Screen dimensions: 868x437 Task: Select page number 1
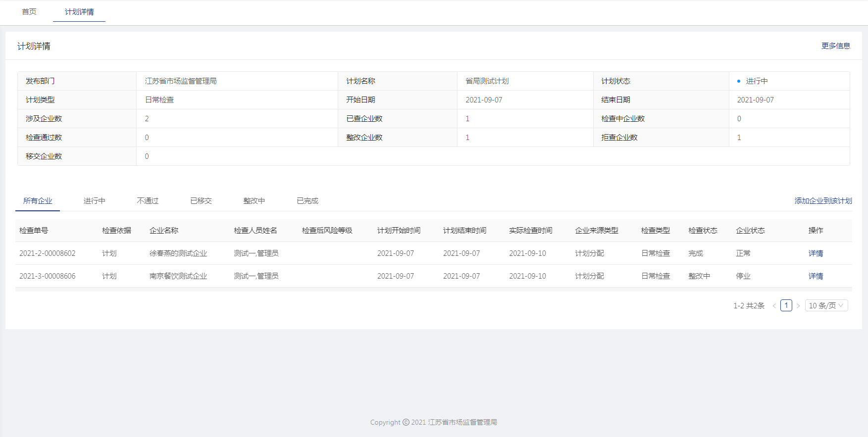(x=786, y=305)
